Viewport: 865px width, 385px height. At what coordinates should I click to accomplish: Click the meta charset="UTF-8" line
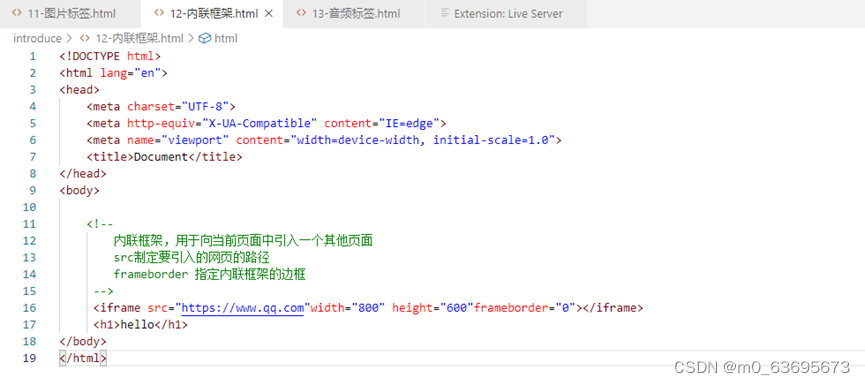click(x=161, y=106)
